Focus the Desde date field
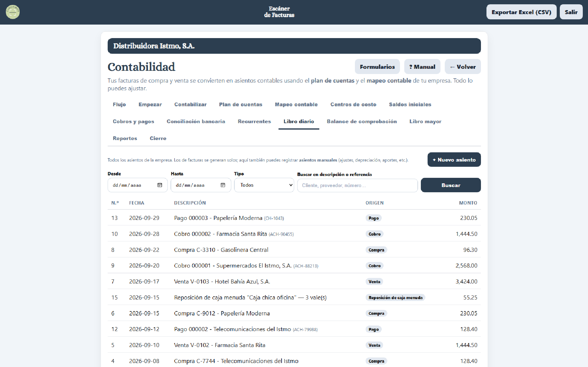 [137, 185]
